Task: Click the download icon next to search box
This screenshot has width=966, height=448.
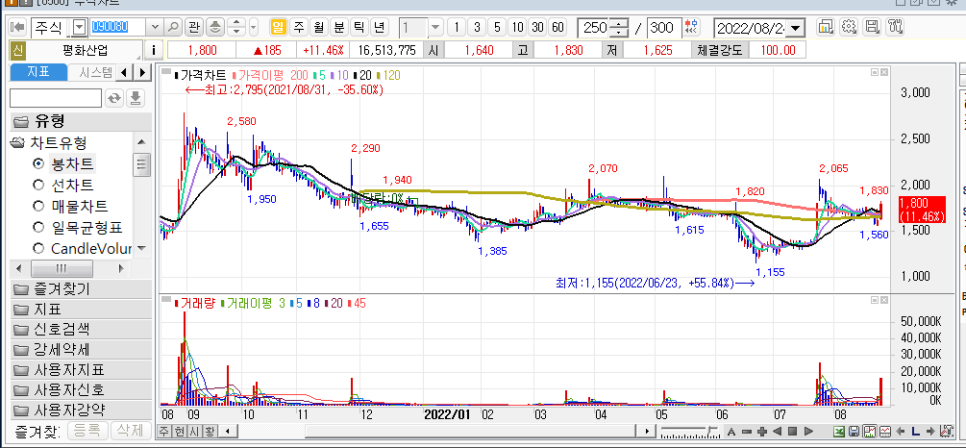Action: point(135,98)
